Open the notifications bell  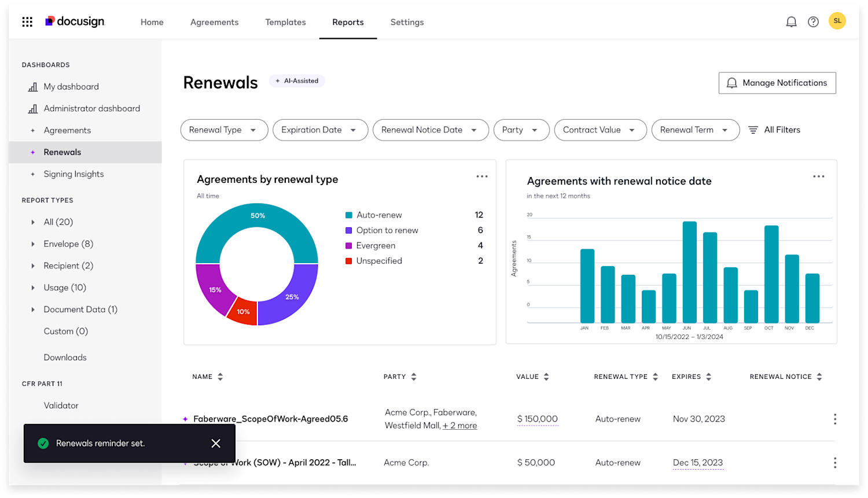[x=791, y=21]
